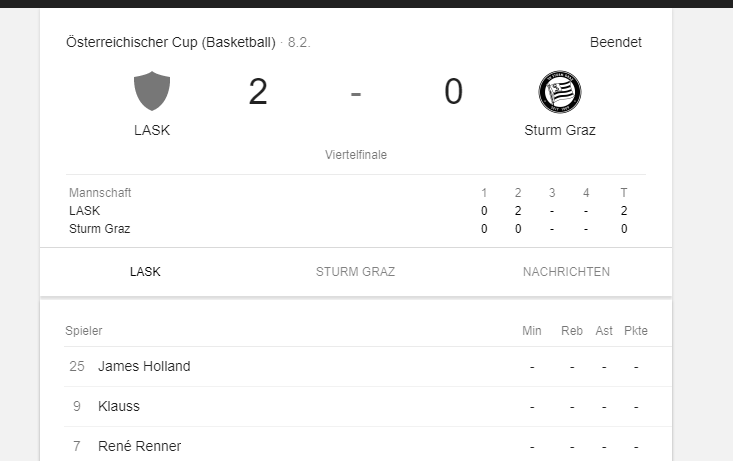The image size is (733, 461).
Task: Open the Österreichischer Cup (Basketball) title
Action: coord(171,42)
